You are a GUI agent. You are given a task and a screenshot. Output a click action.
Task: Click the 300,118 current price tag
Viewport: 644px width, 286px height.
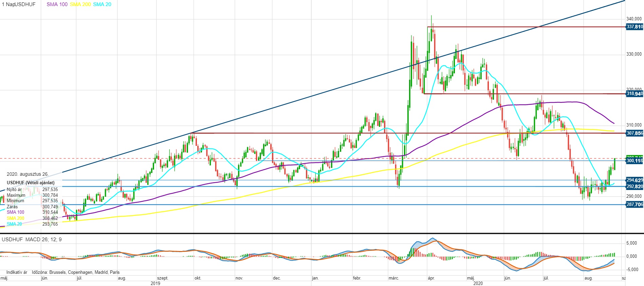[x=634, y=161]
